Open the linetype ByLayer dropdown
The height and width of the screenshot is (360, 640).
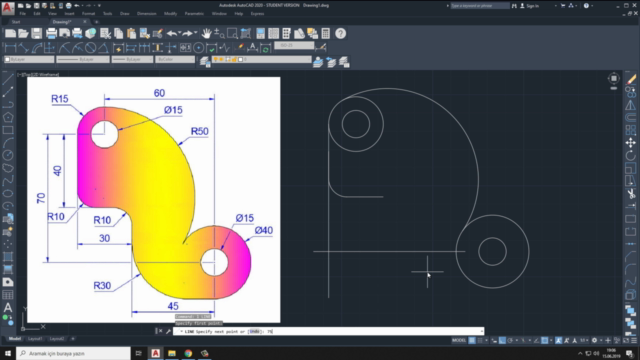(x=82, y=60)
